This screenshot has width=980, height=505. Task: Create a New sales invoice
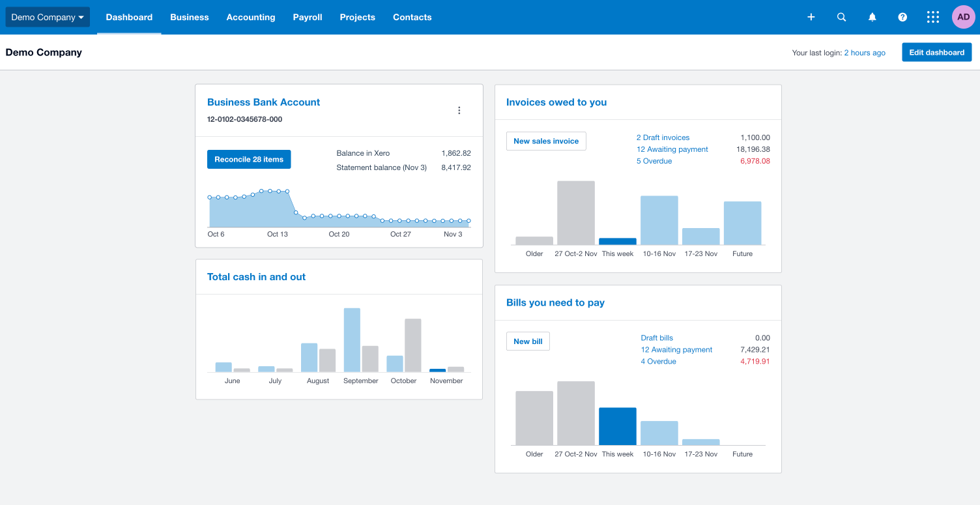coord(546,141)
